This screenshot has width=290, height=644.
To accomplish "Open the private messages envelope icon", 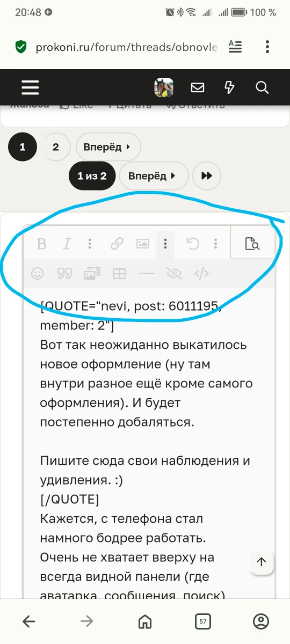I will coord(198,87).
